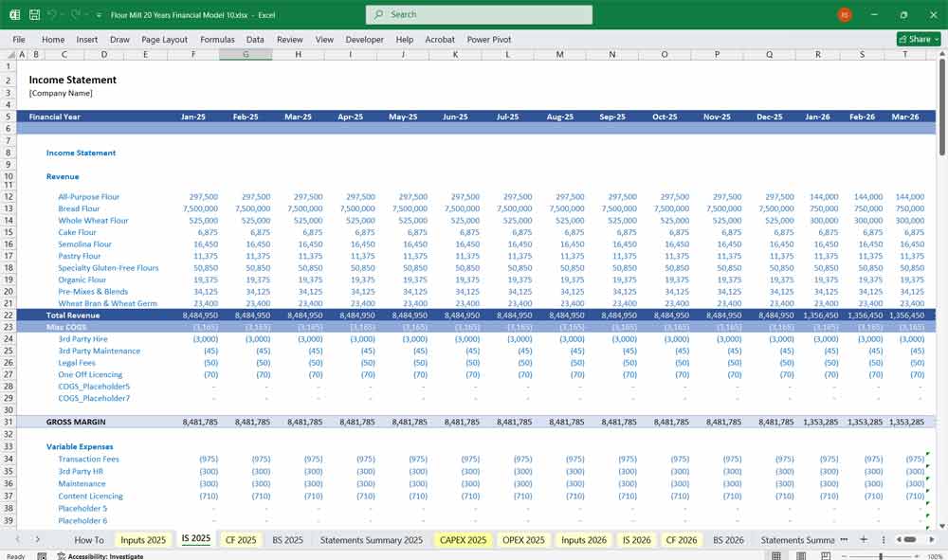Switch to Page Layout view icon
Image resolution: width=948 pixels, height=560 pixels.
click(802, 554)
